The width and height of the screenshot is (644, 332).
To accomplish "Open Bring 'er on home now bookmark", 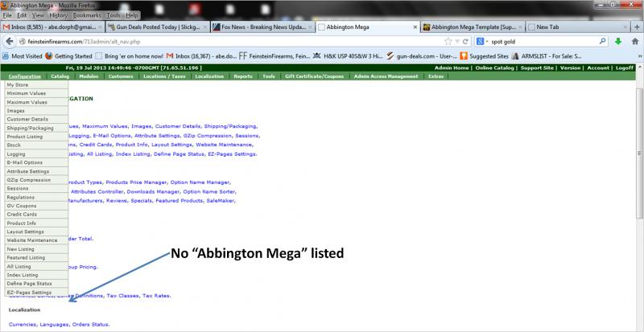I will click(x=130, y=56).
